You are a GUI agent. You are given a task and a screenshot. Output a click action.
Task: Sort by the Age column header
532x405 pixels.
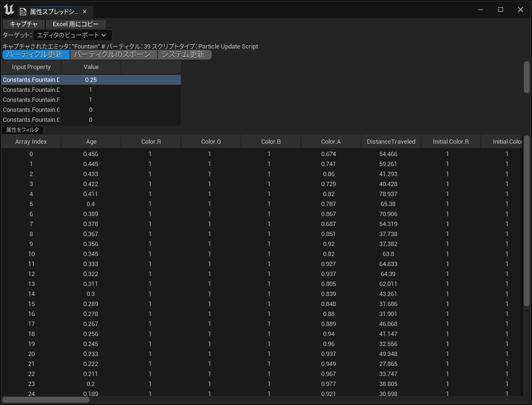coord(91,142)
